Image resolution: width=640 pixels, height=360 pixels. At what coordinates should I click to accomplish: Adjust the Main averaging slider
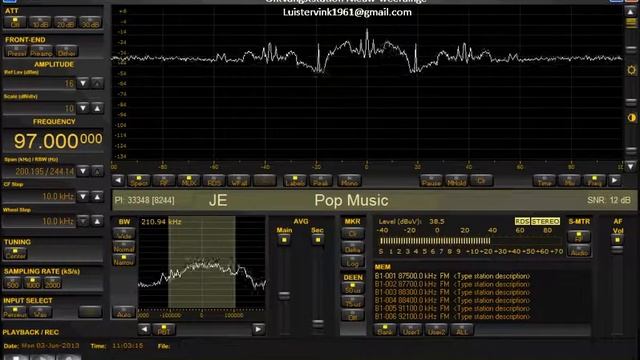click(x=284, y=295)
